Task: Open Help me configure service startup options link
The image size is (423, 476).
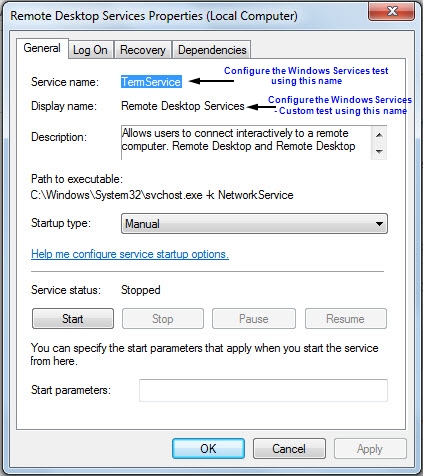Action: (x=130, y=254)
